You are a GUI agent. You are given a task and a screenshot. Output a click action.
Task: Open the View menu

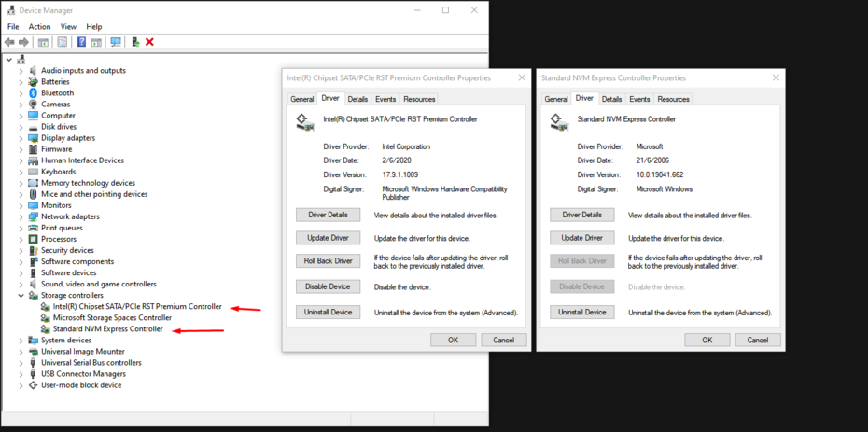(69, 26)
